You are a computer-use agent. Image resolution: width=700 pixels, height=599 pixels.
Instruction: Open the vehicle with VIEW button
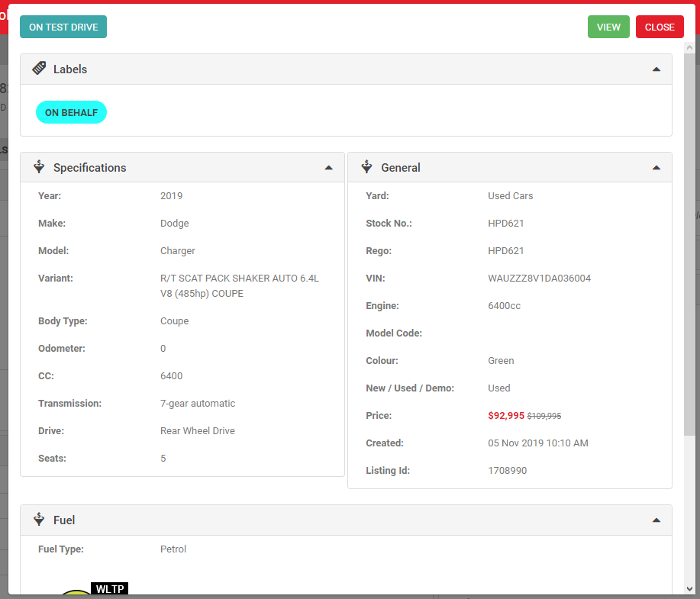[x=608, y=27]
